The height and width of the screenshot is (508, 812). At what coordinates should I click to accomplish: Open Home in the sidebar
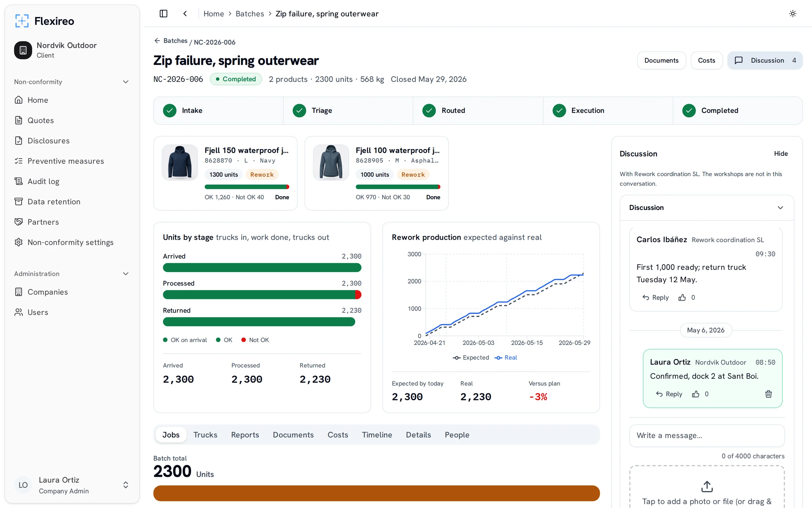point(72,100)
